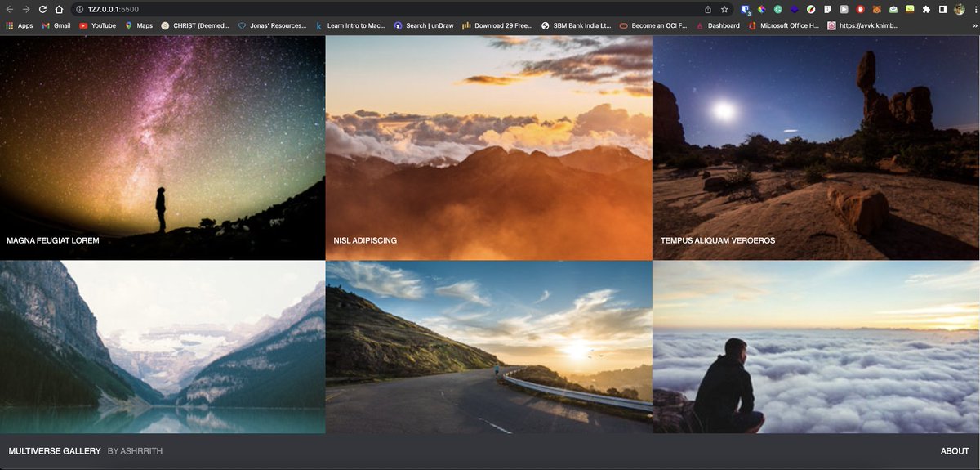
Task: Open the Learn Intro to Mac... bookmark
Action: coord(350,25)
